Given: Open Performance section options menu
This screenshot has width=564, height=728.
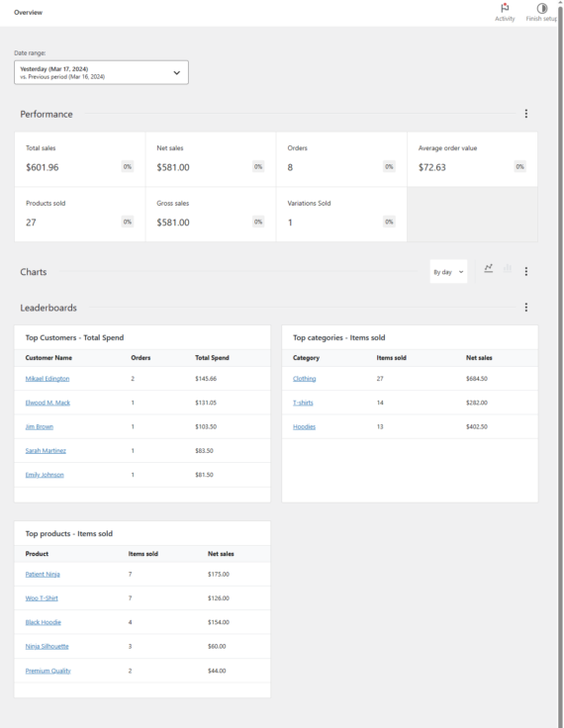Looking at the screenshot, I should tap(525, 114).
